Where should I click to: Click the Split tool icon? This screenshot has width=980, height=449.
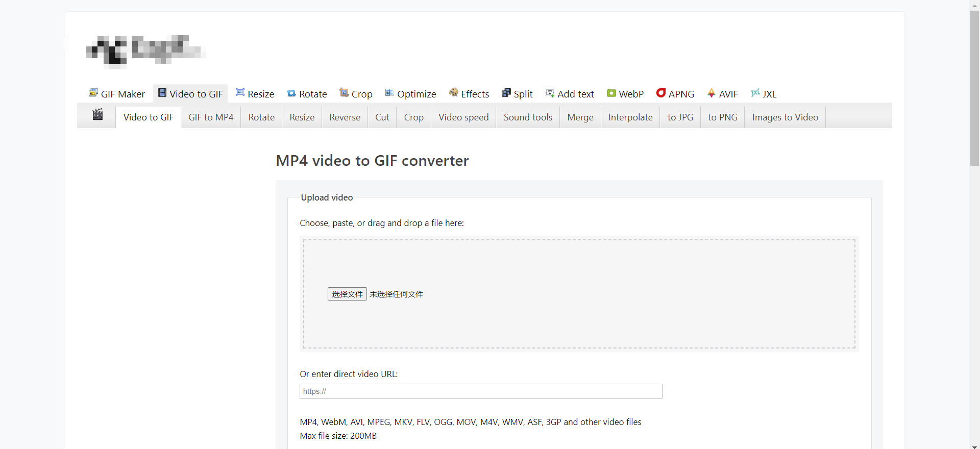(506, 92)
